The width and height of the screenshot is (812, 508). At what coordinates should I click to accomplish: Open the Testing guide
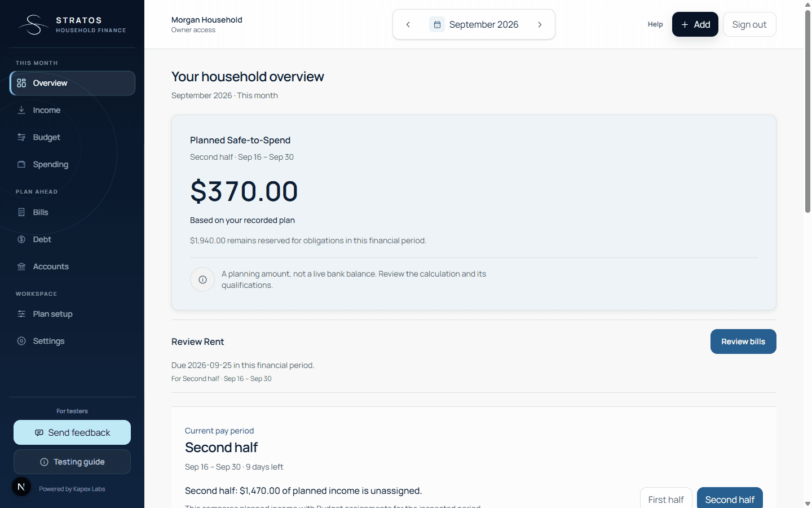pyautogui.click(x=72, y=462)
